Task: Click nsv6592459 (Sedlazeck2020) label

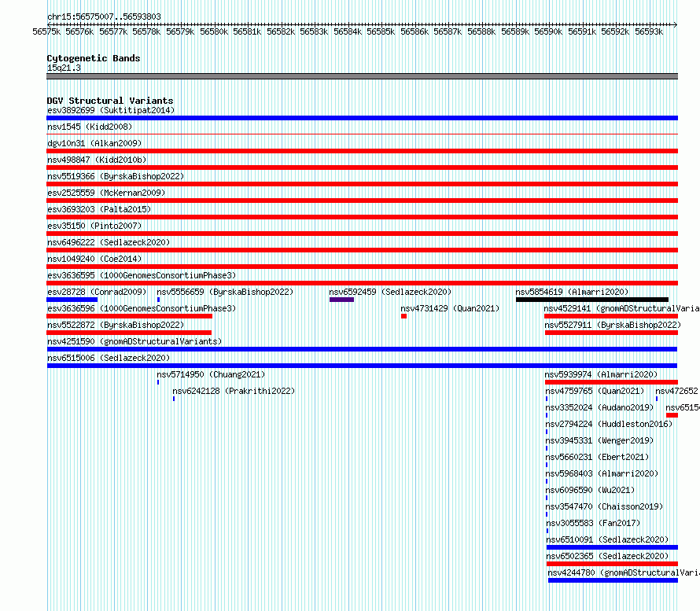Action: point(390,292)
